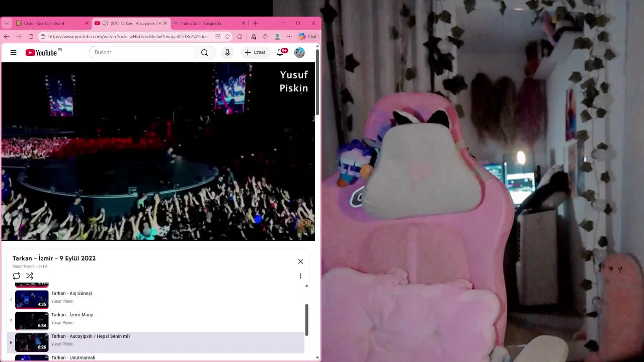Image resolution: width=644 pixels, height=362 pixels.
Task: Select Tarkan - Aacayipsin / Hepsi Senin mi? entry
Action: (156, 342)
